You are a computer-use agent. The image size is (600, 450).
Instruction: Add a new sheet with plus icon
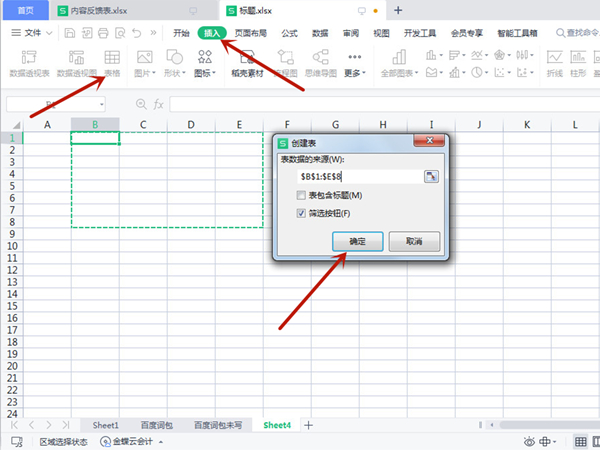[x=308, y=425]
